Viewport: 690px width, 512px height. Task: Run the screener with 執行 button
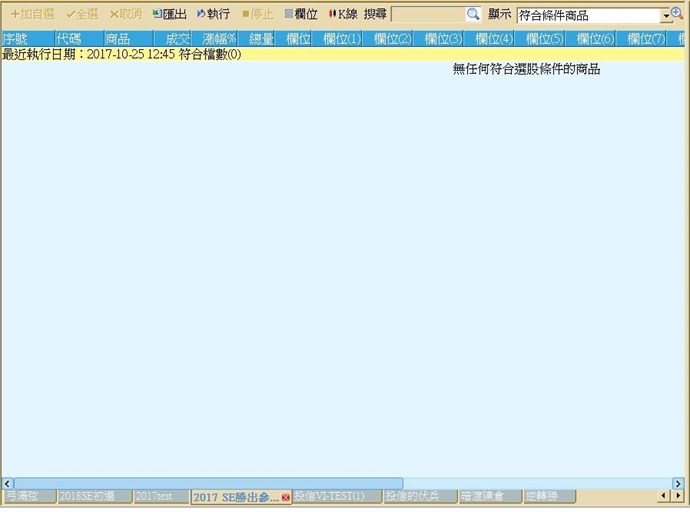pos(213,14)
